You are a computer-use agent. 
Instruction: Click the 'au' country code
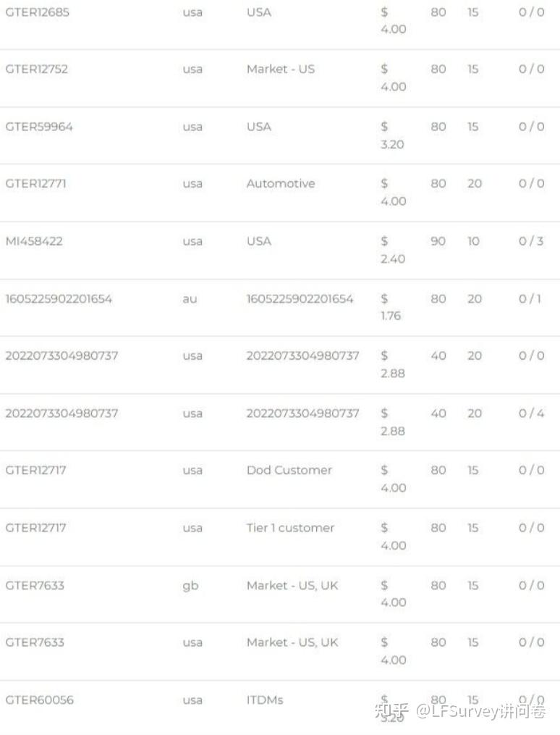tap(190, 298)
